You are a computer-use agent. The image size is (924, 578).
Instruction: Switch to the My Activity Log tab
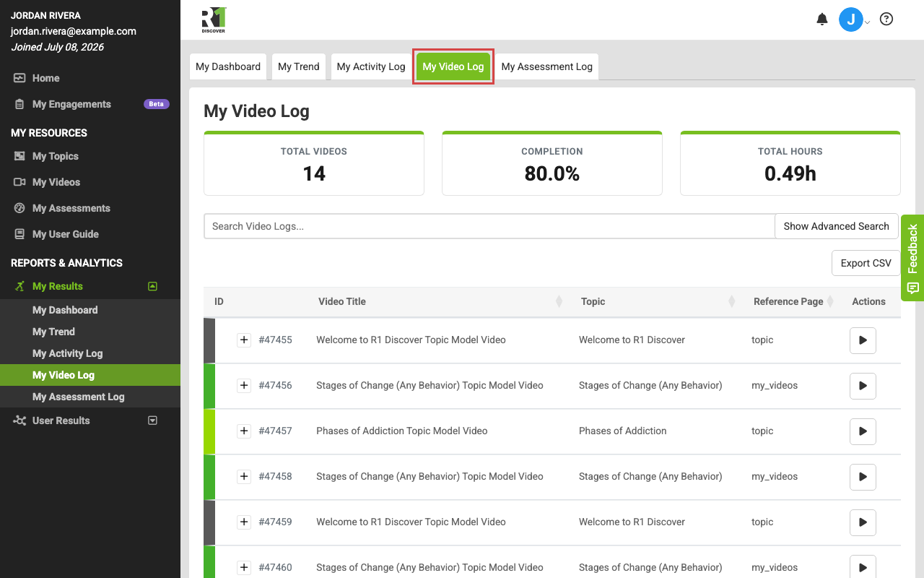tap(371, 66)
